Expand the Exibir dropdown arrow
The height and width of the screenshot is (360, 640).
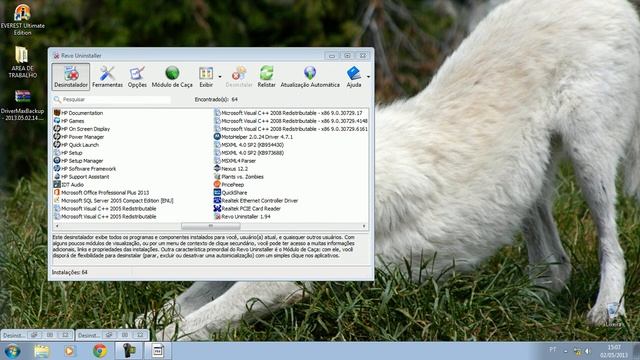(220, 77)
